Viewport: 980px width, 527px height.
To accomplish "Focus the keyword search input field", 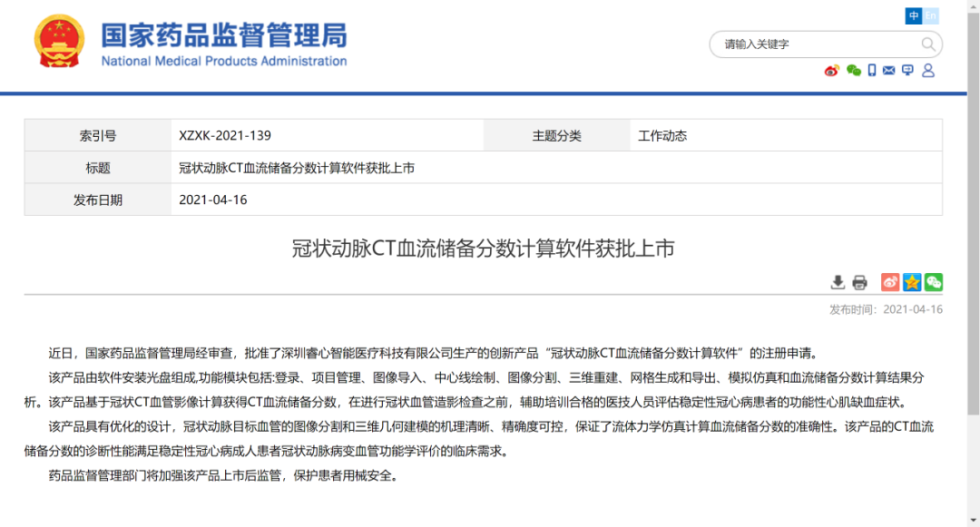I will pyautogui.click(x=818, y=44).
